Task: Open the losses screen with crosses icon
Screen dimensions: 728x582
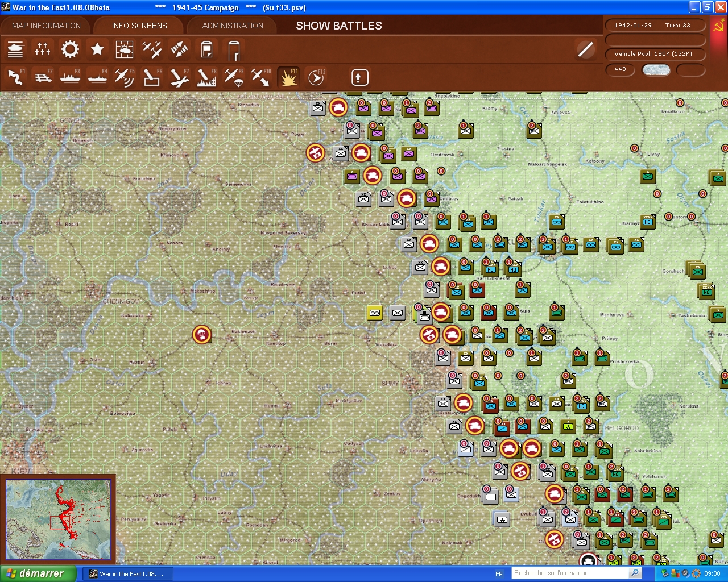Action: [x=43, y=49]
